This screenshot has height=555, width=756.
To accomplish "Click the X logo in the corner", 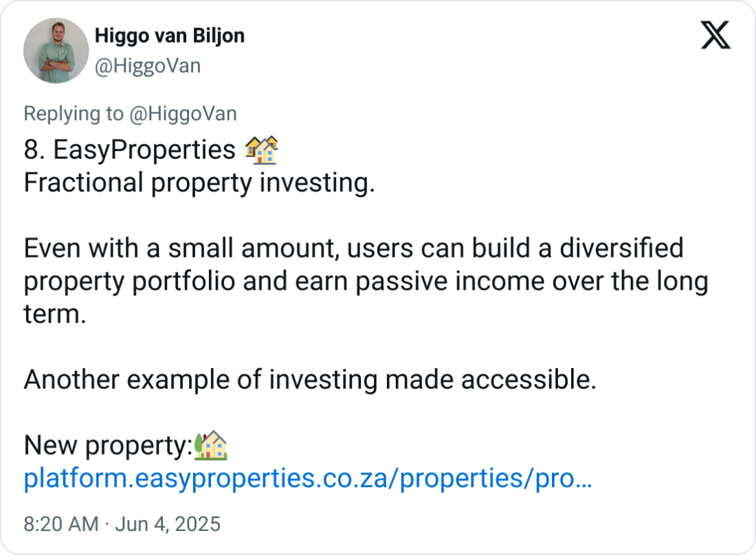I will pos(715,35).
